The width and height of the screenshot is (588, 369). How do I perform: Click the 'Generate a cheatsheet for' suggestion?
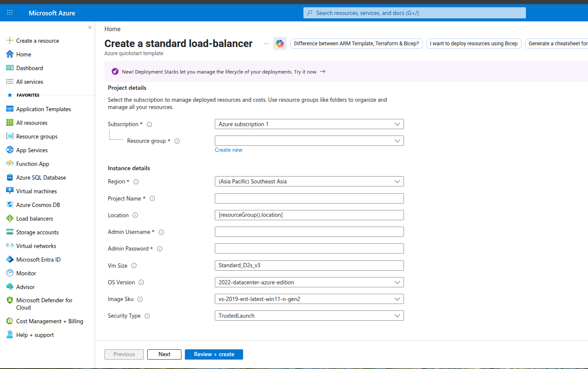click(x=556, y=44)
